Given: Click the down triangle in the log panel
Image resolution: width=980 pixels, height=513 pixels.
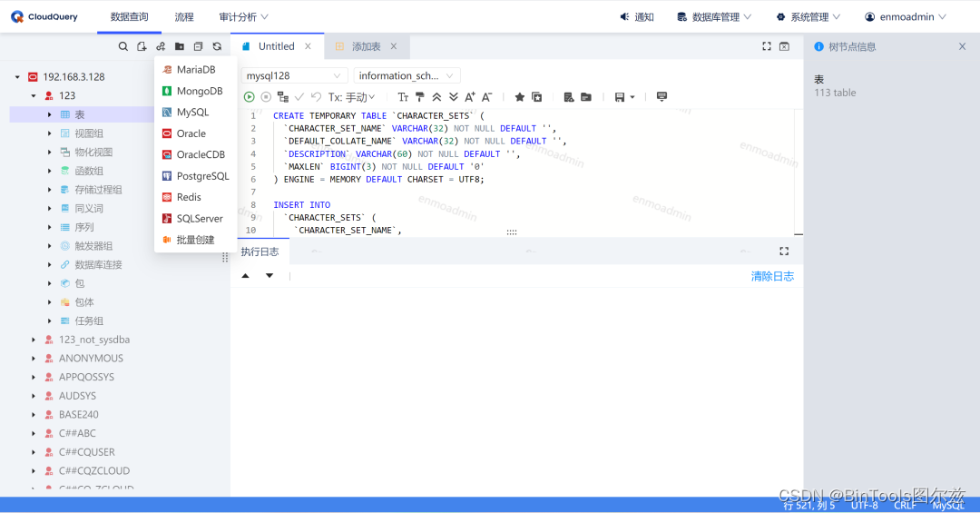Looking at the screenshot, I should point(269,276).
